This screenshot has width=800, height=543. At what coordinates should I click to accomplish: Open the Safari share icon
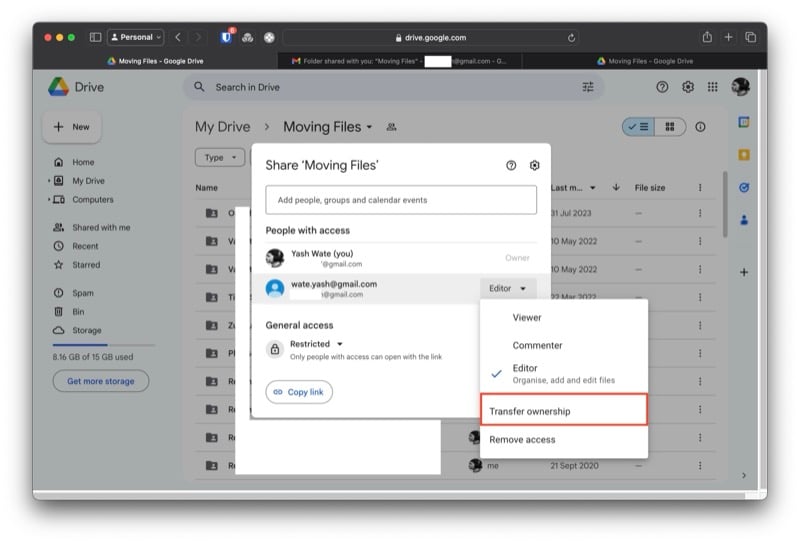pos(707,37)
